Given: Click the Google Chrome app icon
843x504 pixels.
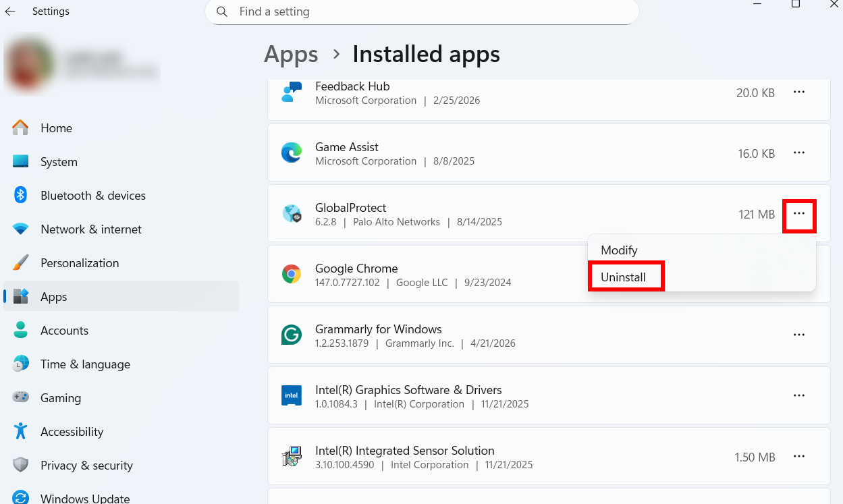Looking at the screenshot, I should coord(291,274).
